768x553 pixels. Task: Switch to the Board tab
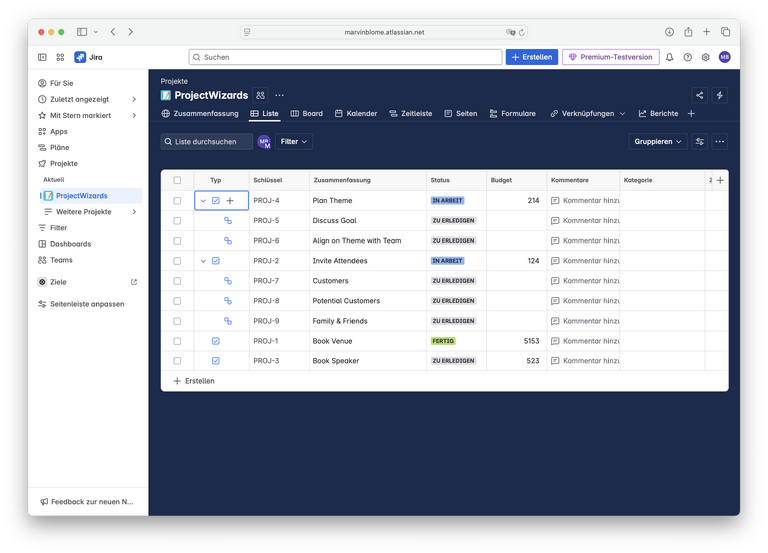pyautogui.click(x=307, y=114)
